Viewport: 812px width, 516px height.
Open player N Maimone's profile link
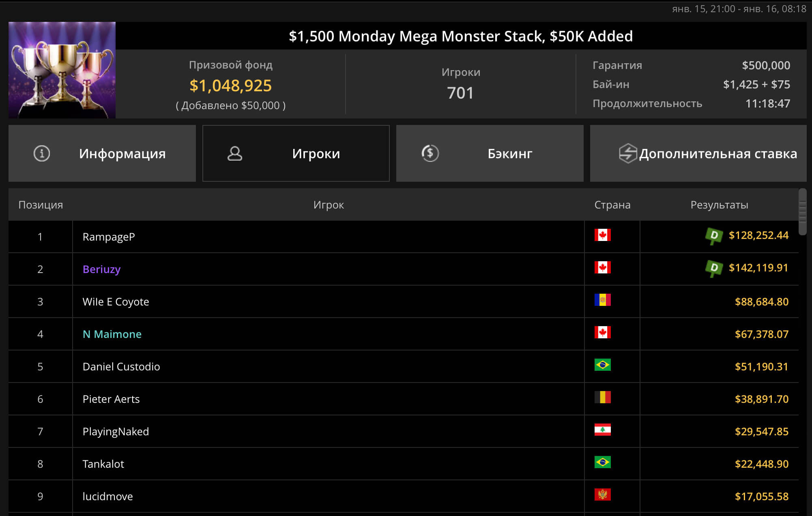coord(112,334)
